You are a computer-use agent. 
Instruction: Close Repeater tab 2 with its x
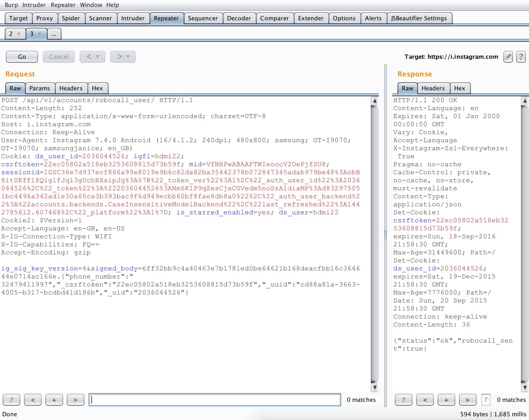click(x=19, y=34)
